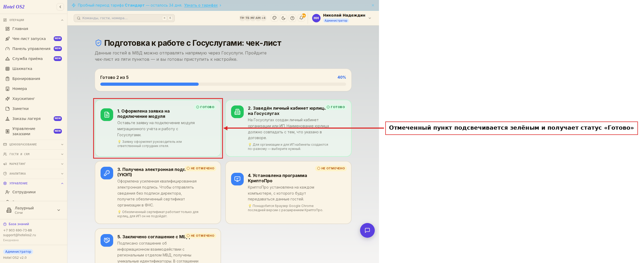This screenshot has height=263, width=644.
Task: Click the support@hotelos2.ru email
Action: coord(19,235)
